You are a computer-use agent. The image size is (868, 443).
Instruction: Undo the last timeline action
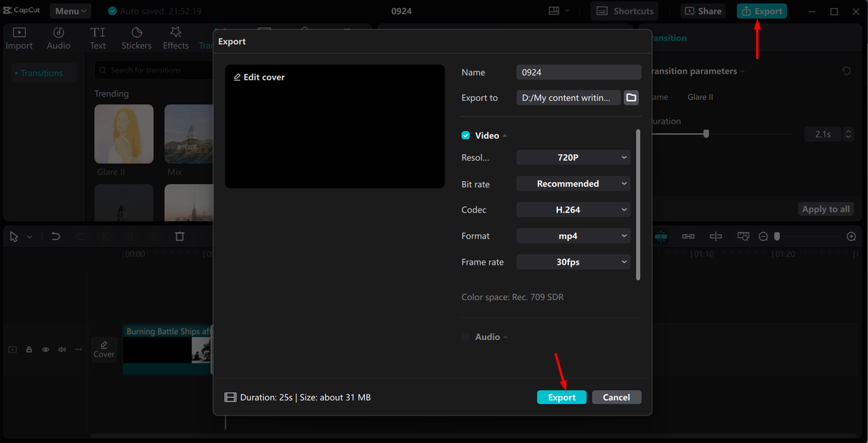coord(56,237)
